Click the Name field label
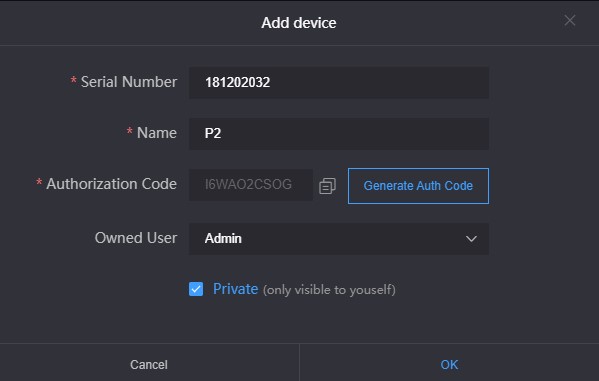Viewport: 599px width, 381px height. [x=157, y=133]
